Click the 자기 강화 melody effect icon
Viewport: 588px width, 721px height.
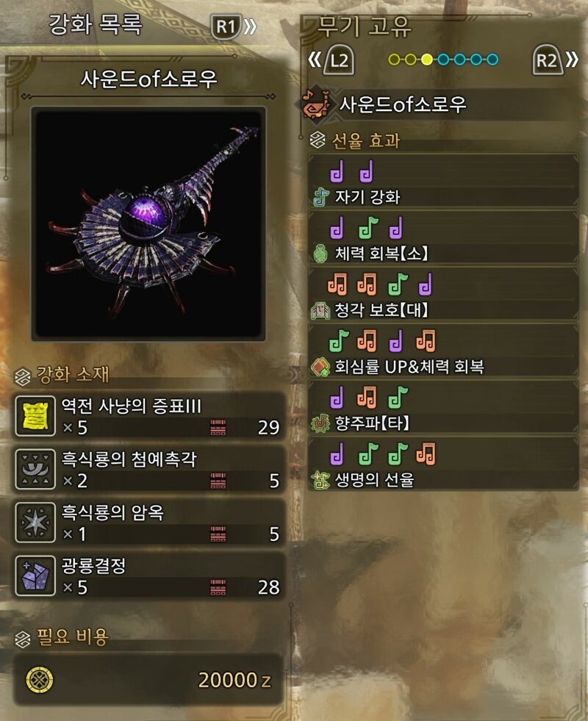321,197
